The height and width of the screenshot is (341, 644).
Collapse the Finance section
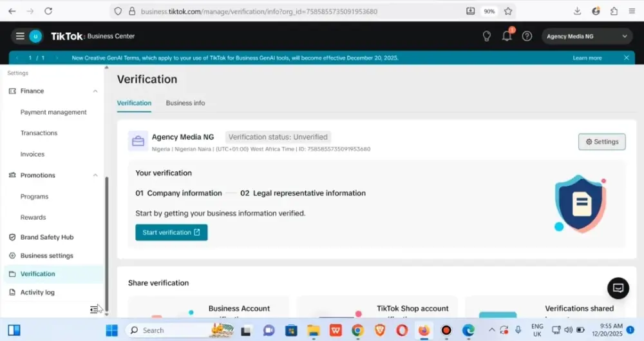coord(95,91)
